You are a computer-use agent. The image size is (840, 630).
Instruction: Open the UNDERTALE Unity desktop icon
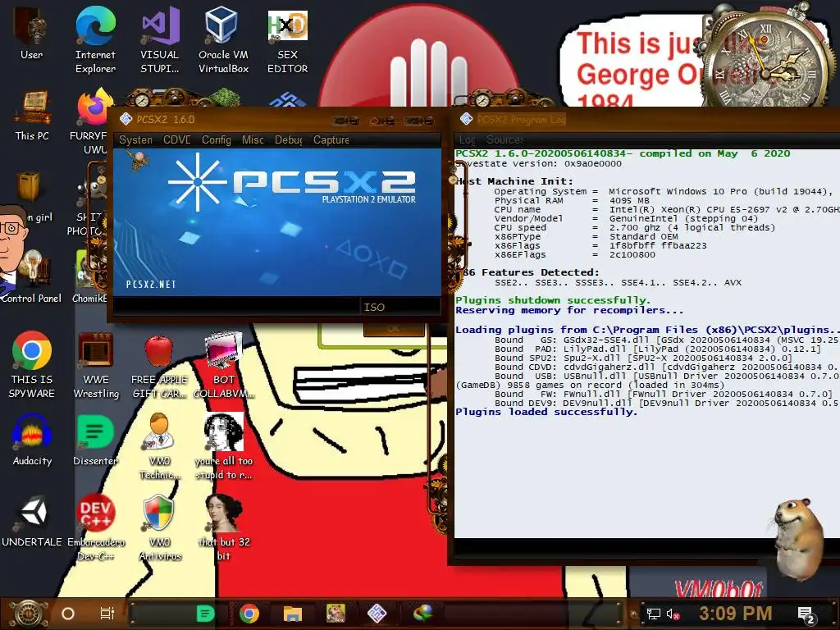point(32,521)
